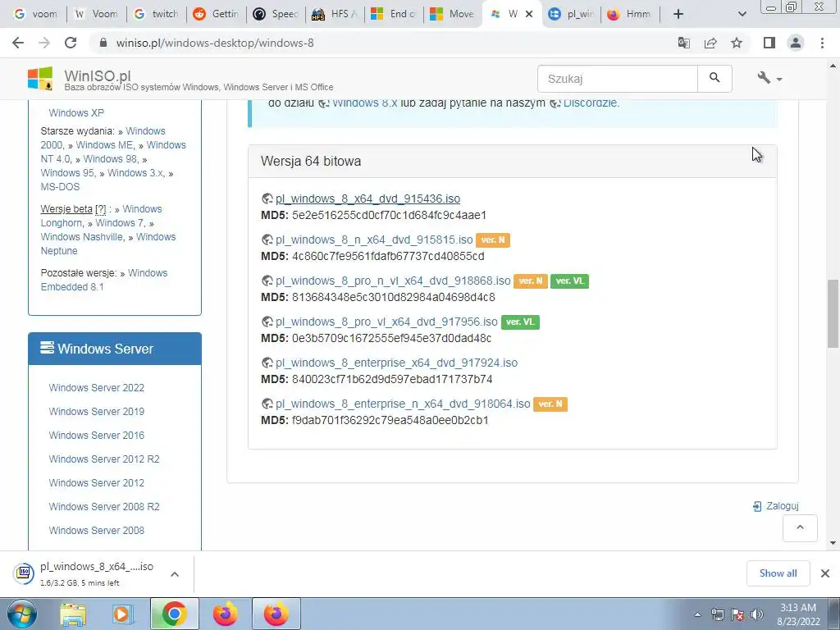The height and width of the screenshot is (630, 840).
Task: Switch to the Reddit Gettin tab
Action: click(x=217, y=14)
